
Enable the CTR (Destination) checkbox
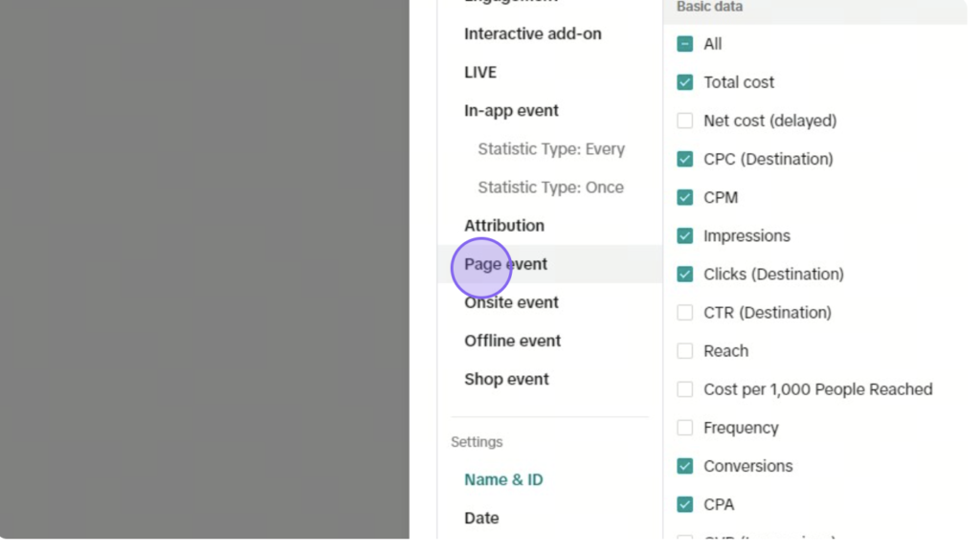click(684, 313)
